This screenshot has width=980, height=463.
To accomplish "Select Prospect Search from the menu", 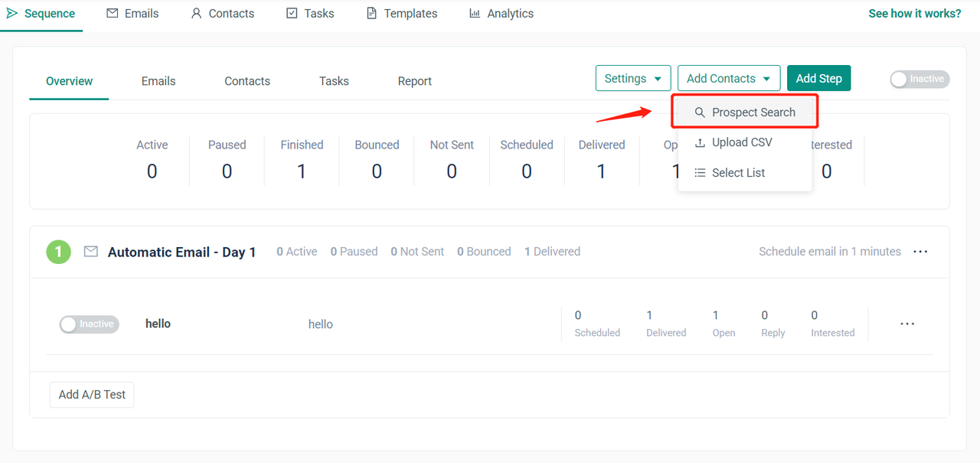I will (745, 112).
